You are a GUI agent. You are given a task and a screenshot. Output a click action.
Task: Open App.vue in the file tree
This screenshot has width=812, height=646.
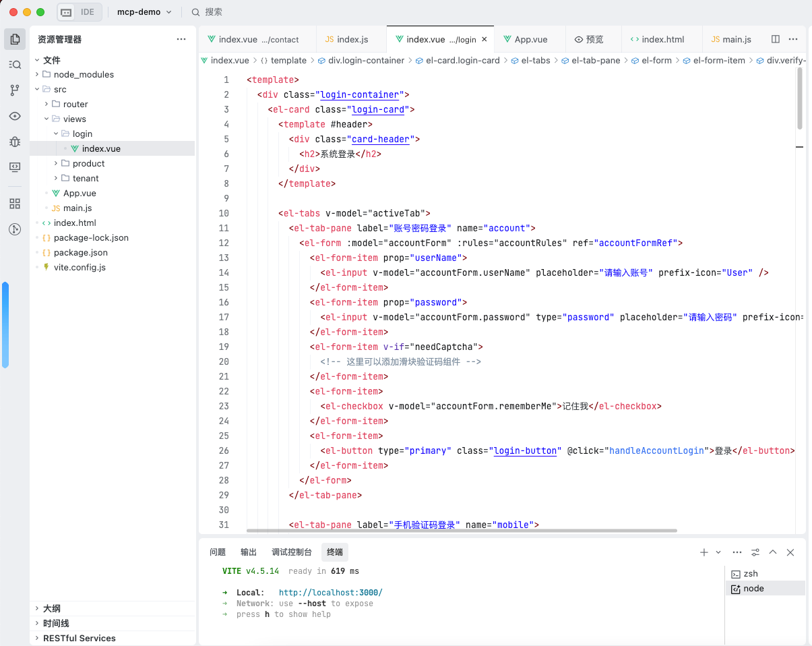(x=113, y=193)
